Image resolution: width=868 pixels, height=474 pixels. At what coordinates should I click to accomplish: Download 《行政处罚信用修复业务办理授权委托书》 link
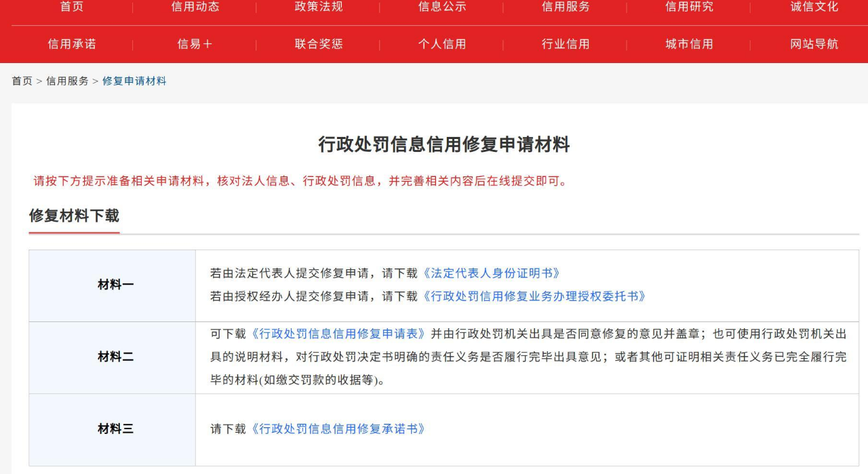pyautogui.click(x=534, y=296)
